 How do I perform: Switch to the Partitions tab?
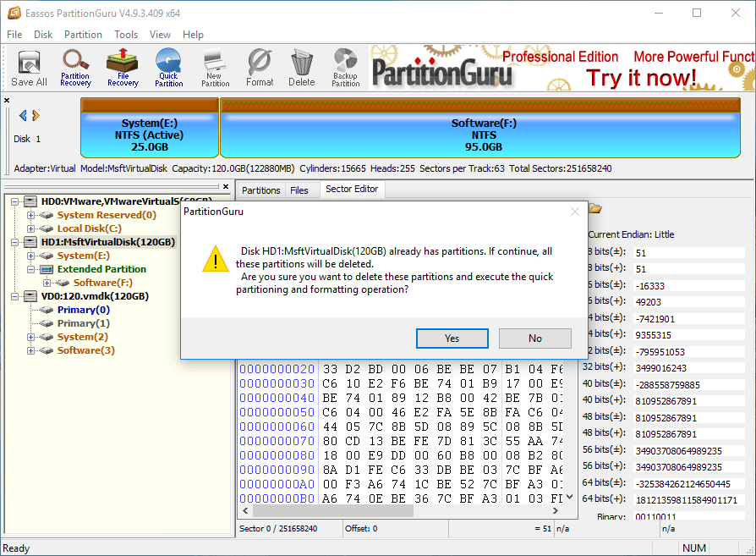click(260, 190)
